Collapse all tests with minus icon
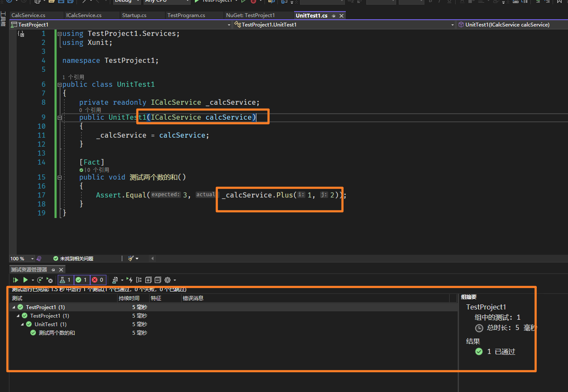 pos(158,280)
